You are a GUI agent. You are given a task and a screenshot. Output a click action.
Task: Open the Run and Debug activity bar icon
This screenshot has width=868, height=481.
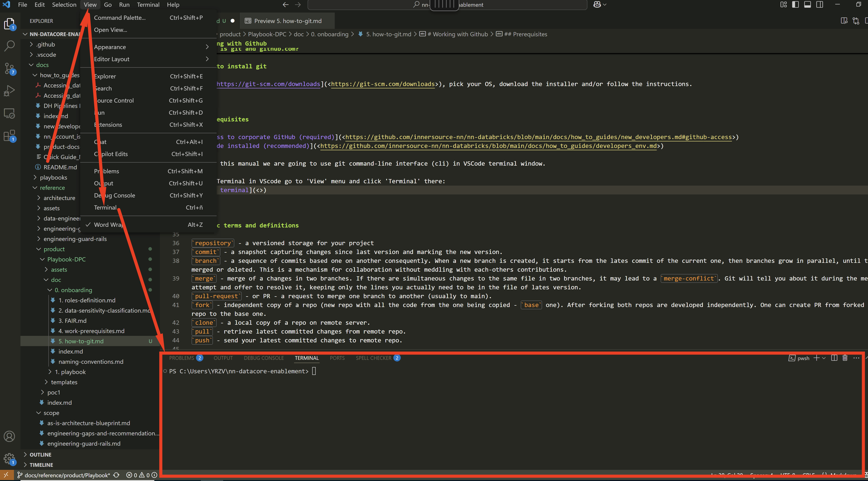click(x=10, y=91)
